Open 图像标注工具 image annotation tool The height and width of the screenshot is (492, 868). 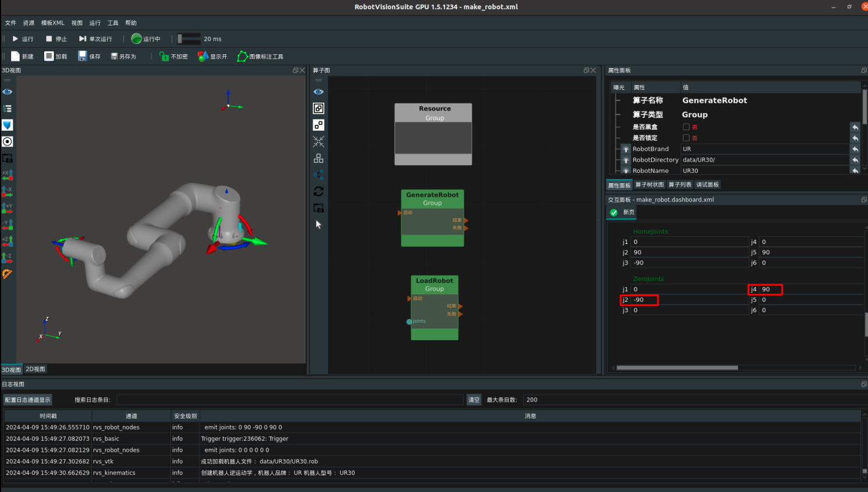(x=260, y=57)
